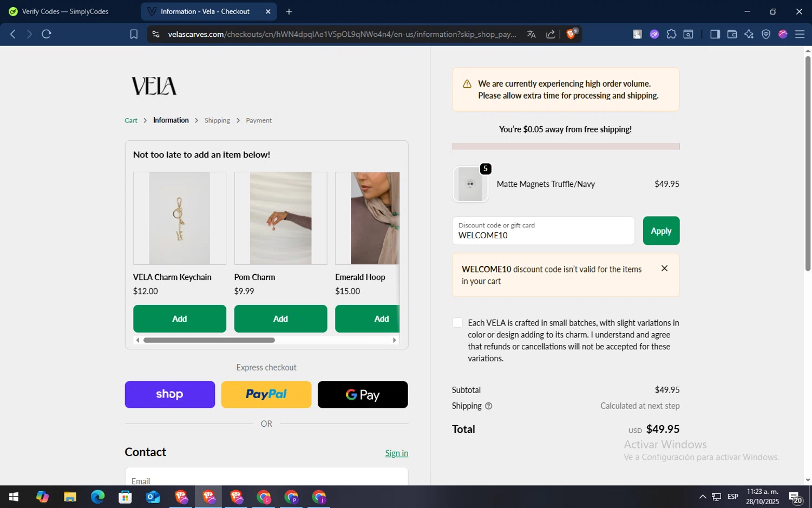Click the translate page icon
Viewport: 812px width, 508px height.
pyautogui.click(x=531, y=34)
